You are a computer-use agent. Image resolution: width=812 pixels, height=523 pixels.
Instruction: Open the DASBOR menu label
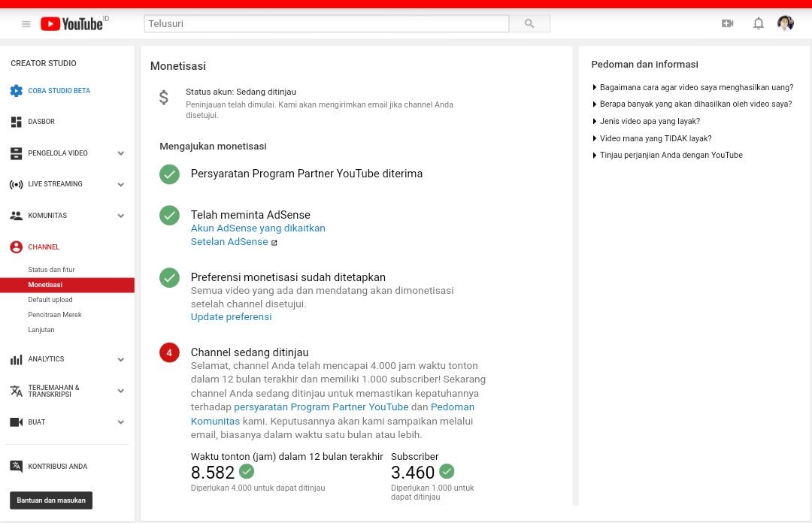pyautogui.click(x=41, y=122)
